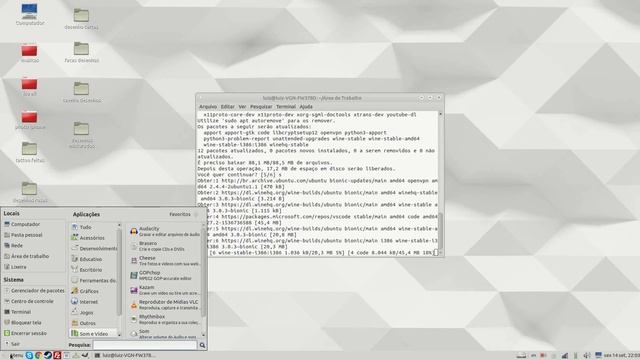Screen dimensions: 640x360
Task: Select Ferramentas do sistema category
Action: [93, 280]
